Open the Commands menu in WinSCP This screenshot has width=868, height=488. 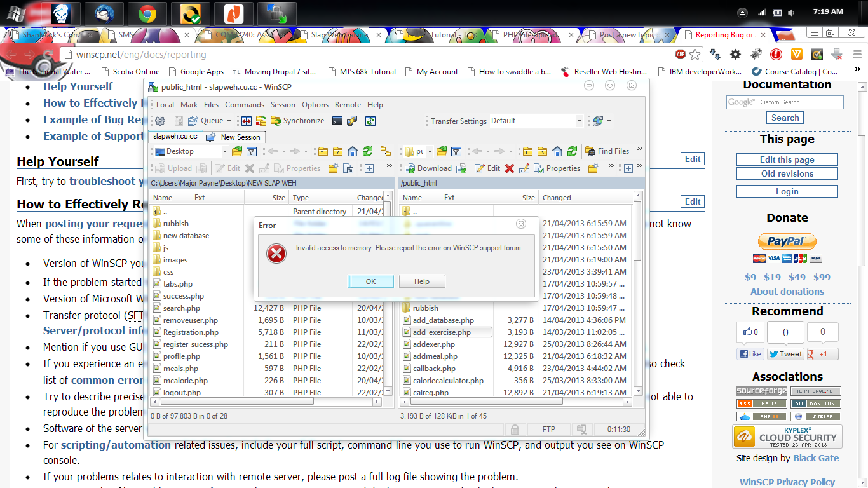coord(245,105)
